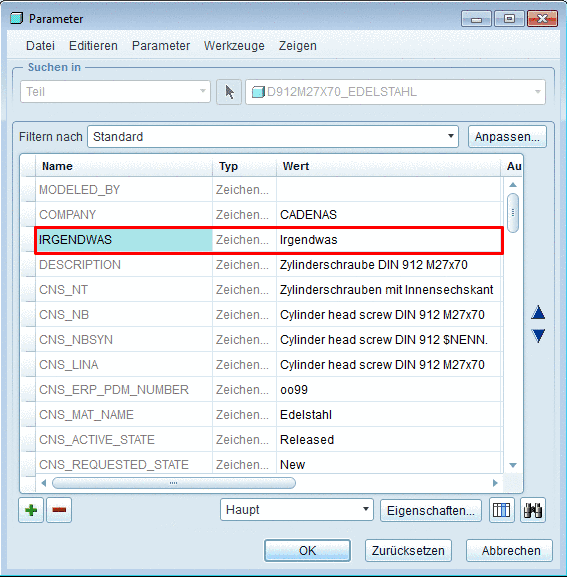Sort by the Name column header
567x577 pixels.
(124, 166)
